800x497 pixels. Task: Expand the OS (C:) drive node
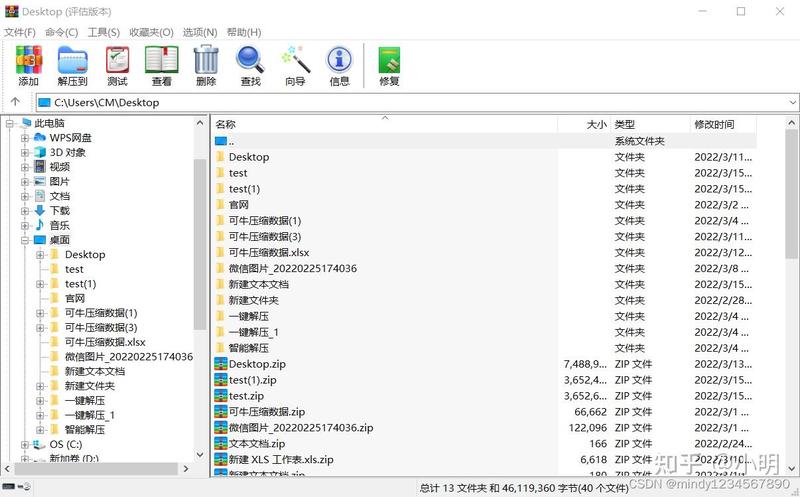[24, 444]
